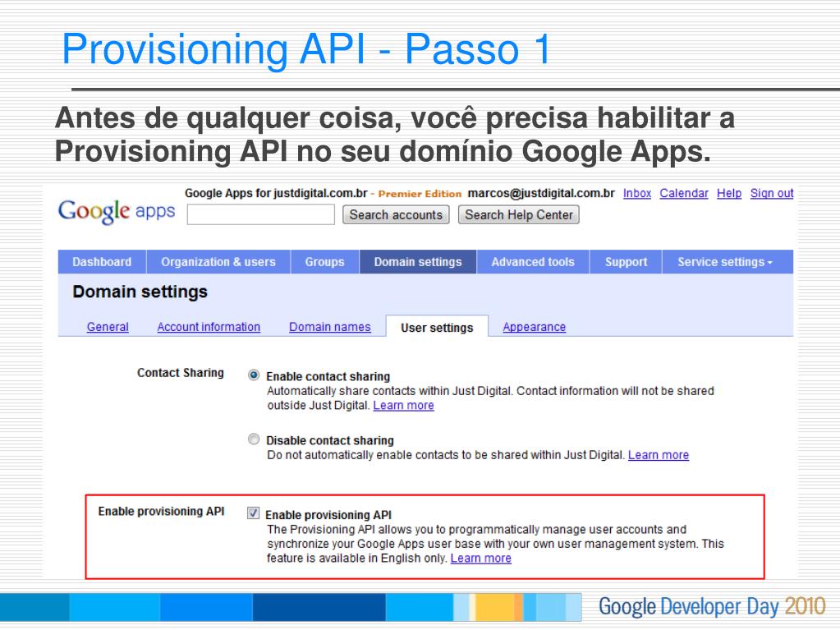This screenshot has width=840, height=630.
Task: Click Google Apps for justdigital.com.br text
Action: [x=276, y=193]
